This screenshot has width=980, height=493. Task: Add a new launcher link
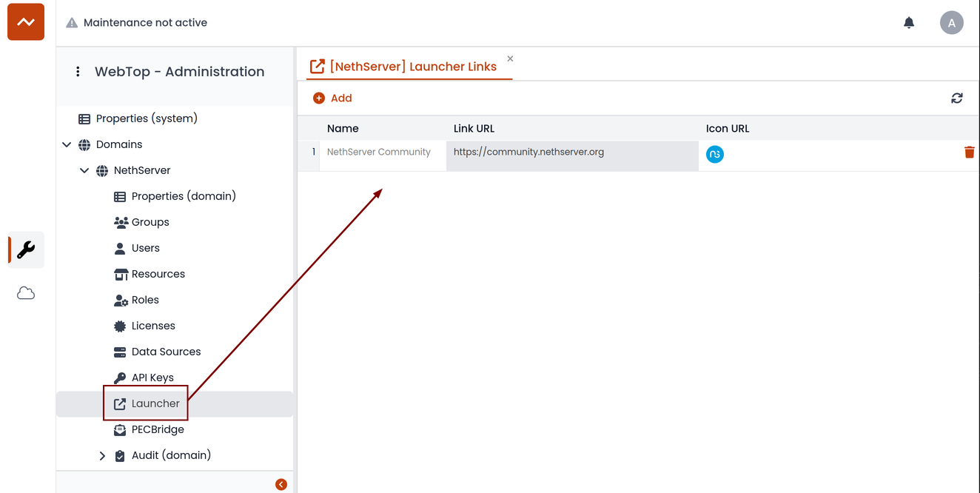tap(332, 98)
